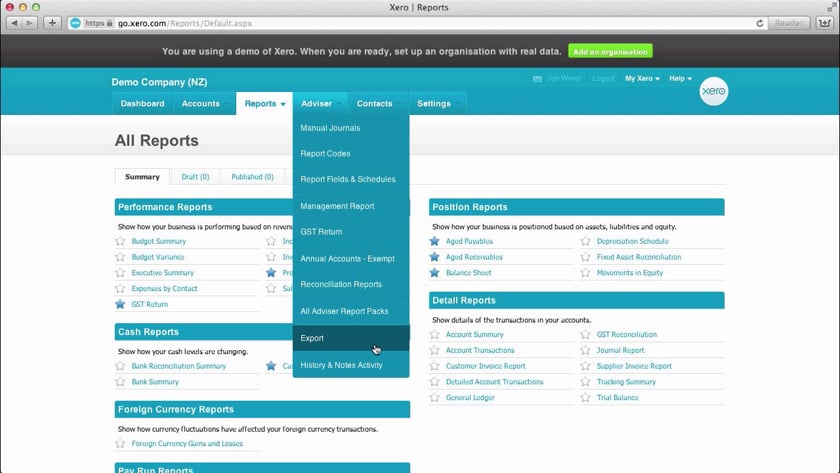Toggle favourite star for Depreciation Schedule
Image resolution: width=840 pixels, height=473 pixels.
tap(586, 241)
